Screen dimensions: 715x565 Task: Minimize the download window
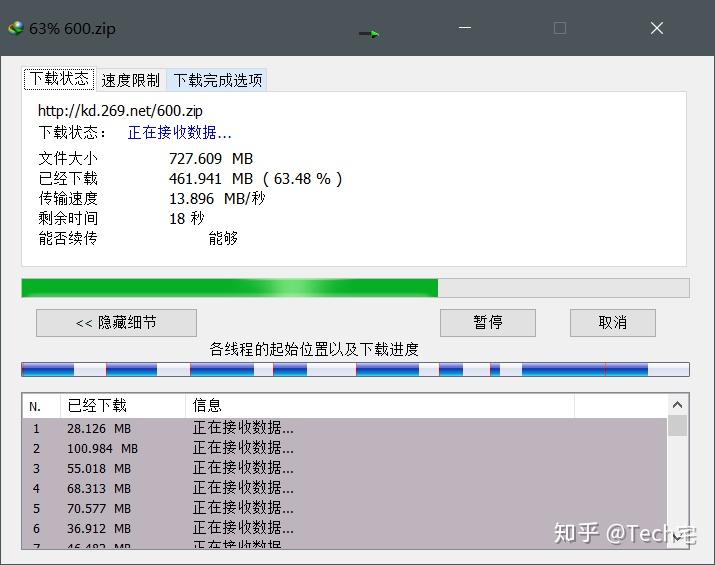click(465, 28)
